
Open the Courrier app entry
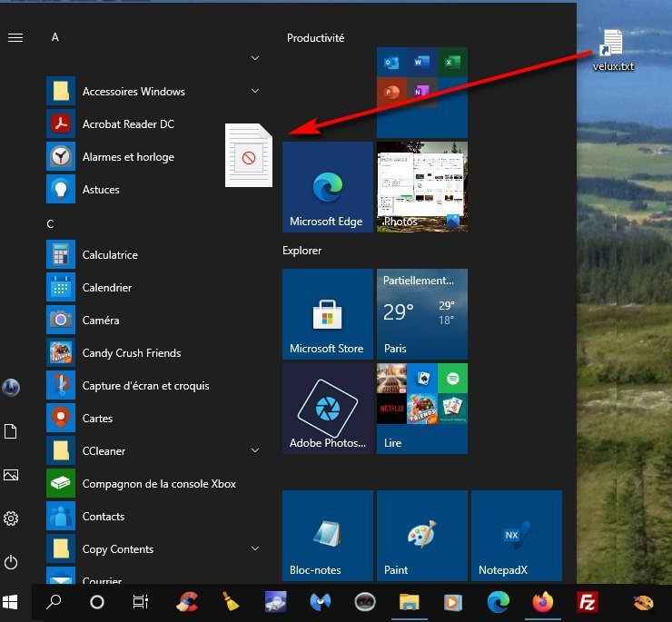[x=153, y=576]
